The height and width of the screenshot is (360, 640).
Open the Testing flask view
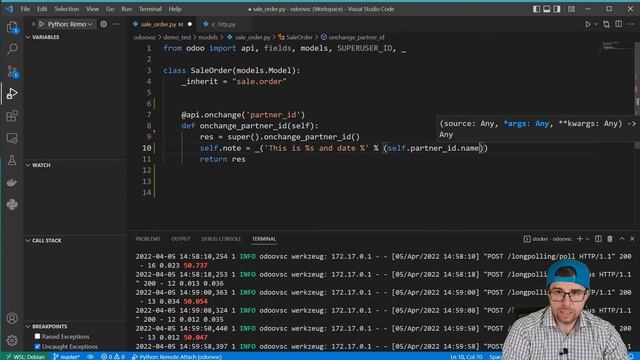(x=12, y=160)
